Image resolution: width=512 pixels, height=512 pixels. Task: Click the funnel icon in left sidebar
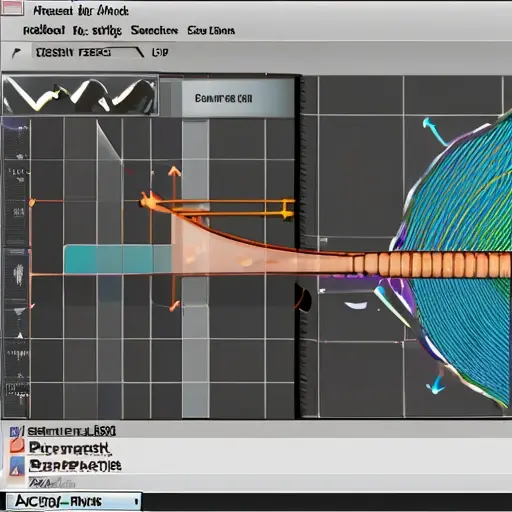point(19,312)
